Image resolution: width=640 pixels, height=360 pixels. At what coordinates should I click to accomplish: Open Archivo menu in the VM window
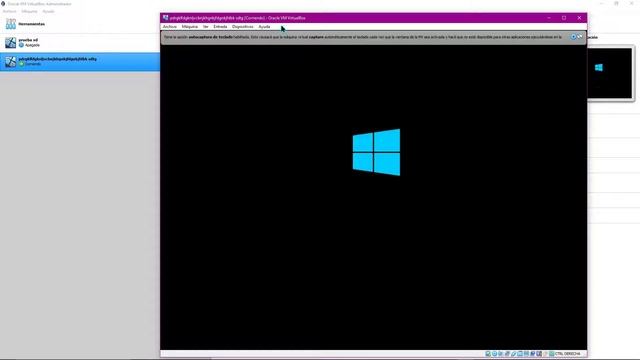pos(170,27)
